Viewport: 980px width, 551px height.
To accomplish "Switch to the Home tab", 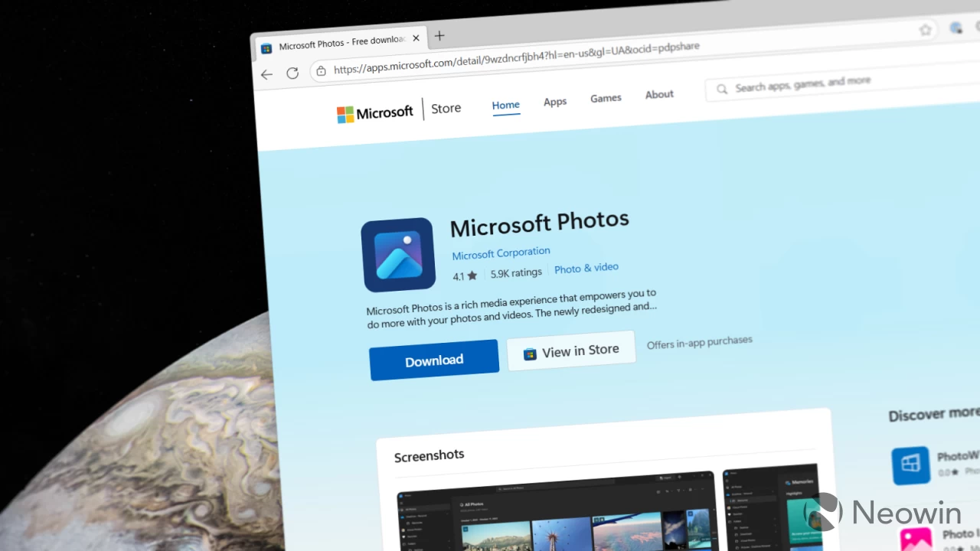I will pos(505,105).
